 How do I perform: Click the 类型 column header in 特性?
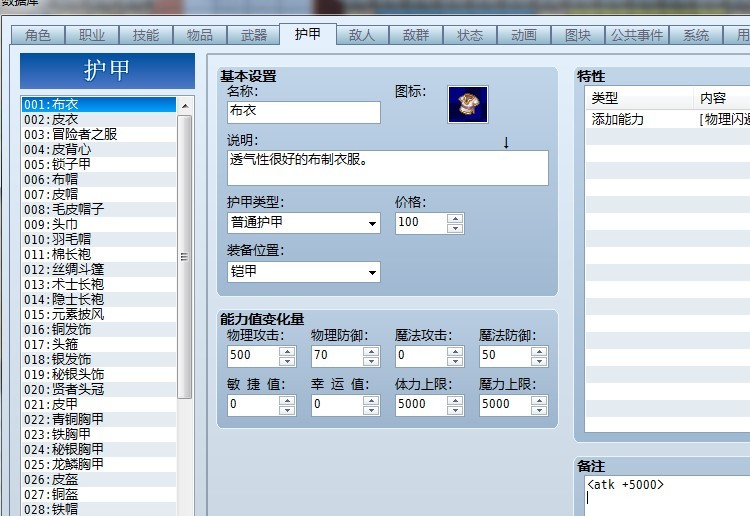(x=640, y=98)
